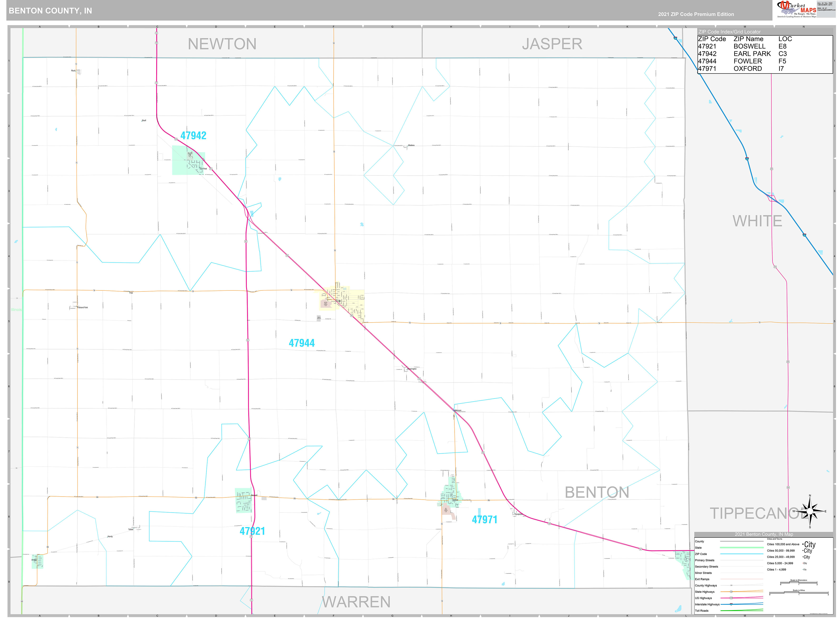
Task: Click the US Highways shield in legend
Action: (x=731, y=598)
